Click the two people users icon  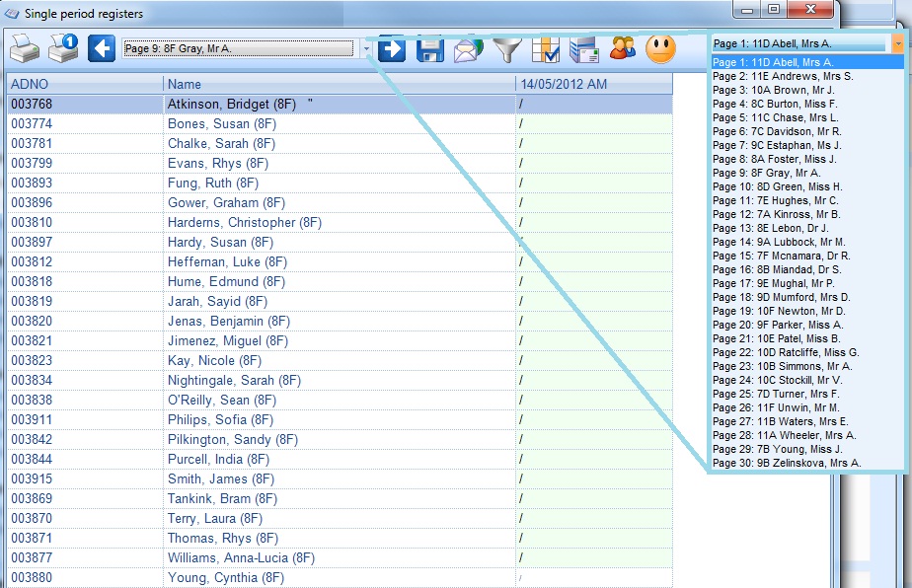coord(623,49)
